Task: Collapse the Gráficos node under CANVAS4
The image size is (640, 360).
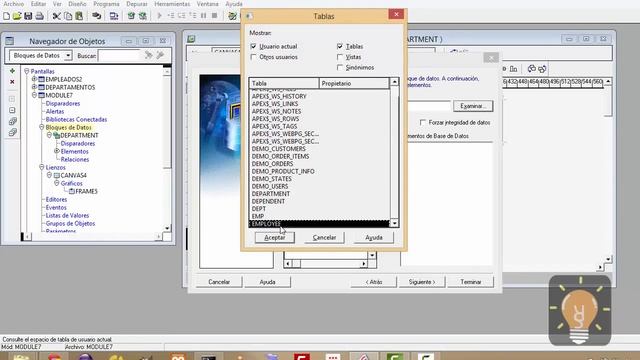Action: point(57,183)
